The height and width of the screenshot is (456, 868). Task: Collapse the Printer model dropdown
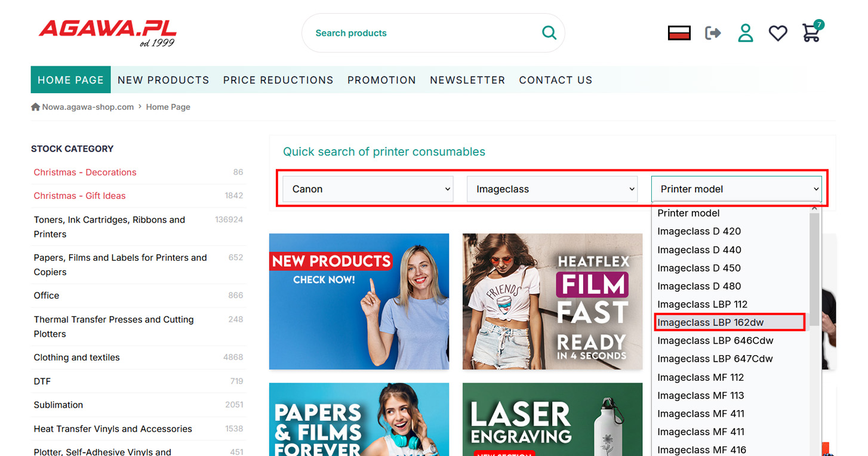coord(736,189)
